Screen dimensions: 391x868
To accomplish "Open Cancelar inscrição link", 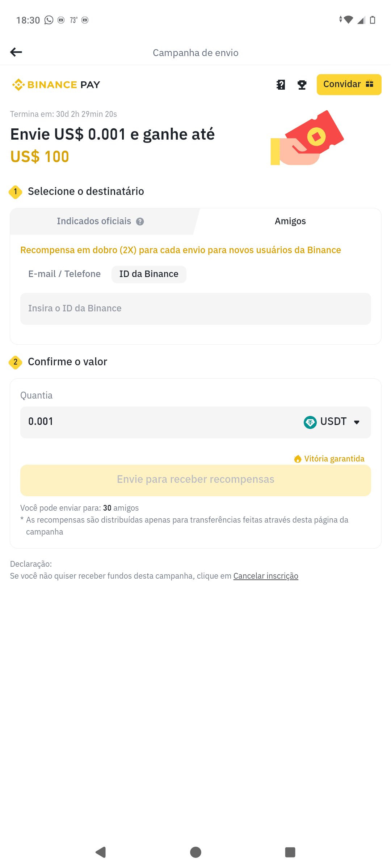I will pos(266,576).
